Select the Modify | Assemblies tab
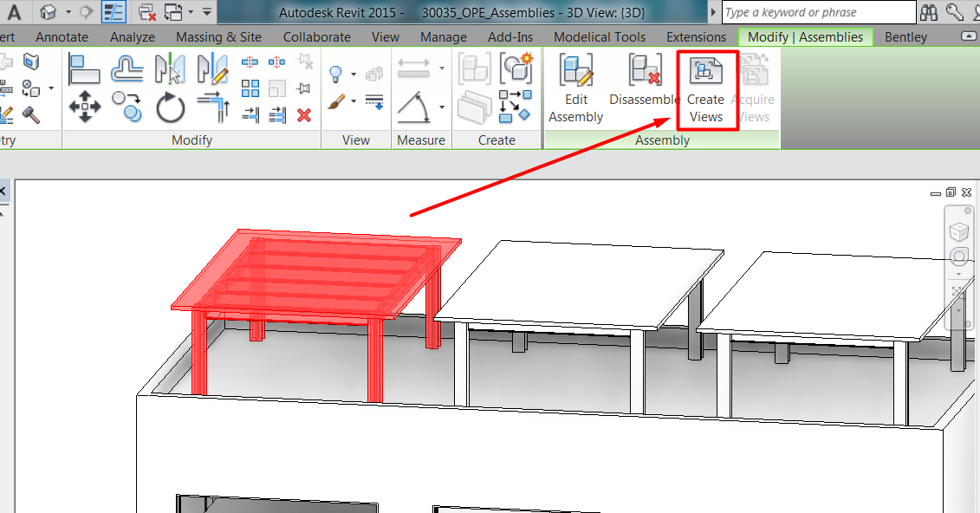 tap(805, 37)
